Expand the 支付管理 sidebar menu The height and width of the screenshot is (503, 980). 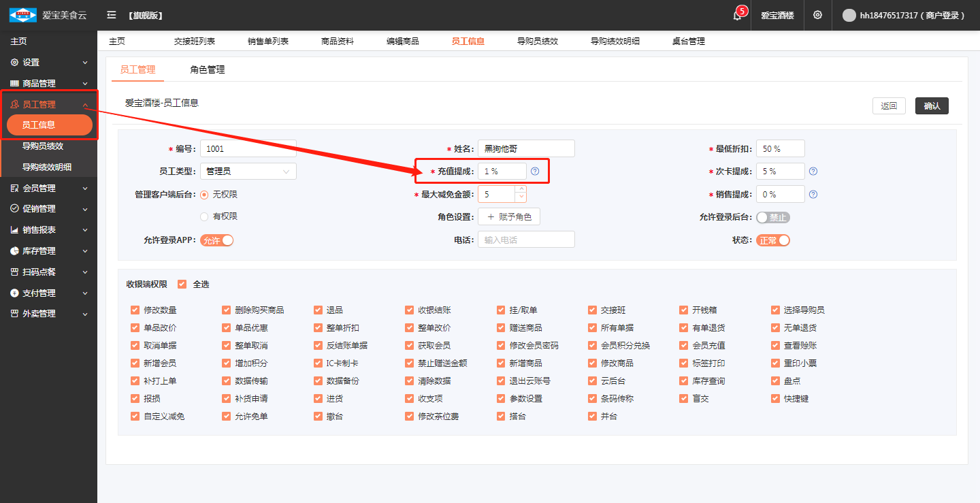pos(85,293)
